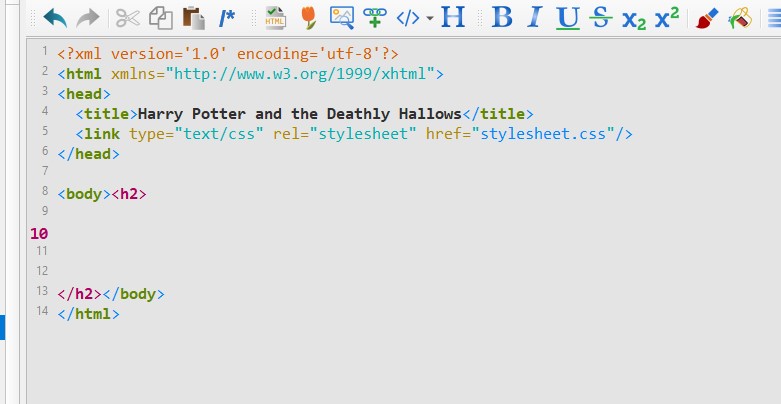Click the red paintbrush remove-formatting icon
This screenshot has width=781, height=404.
pyautogui.click(x=707, y=18)
